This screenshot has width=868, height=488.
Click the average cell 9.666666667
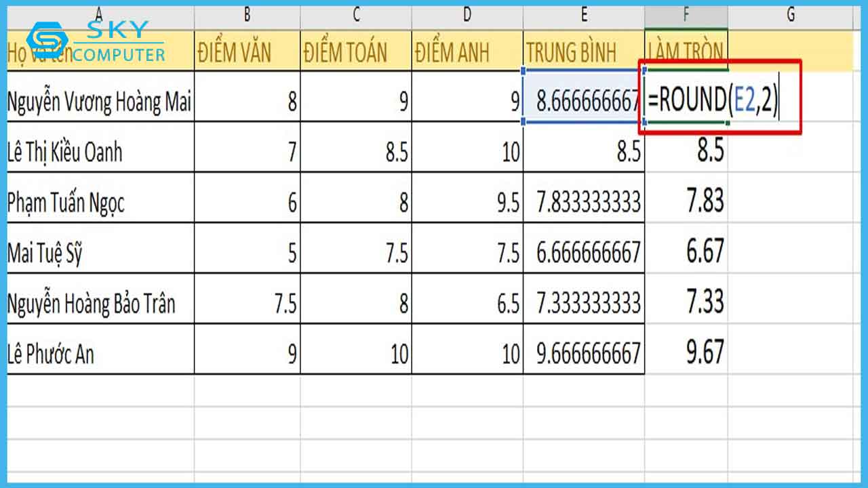pos(584,348)
